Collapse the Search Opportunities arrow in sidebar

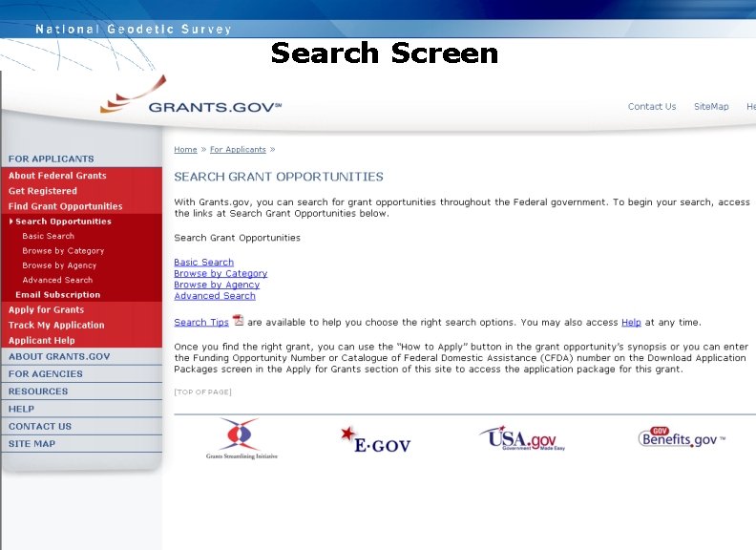pos(11,222)
